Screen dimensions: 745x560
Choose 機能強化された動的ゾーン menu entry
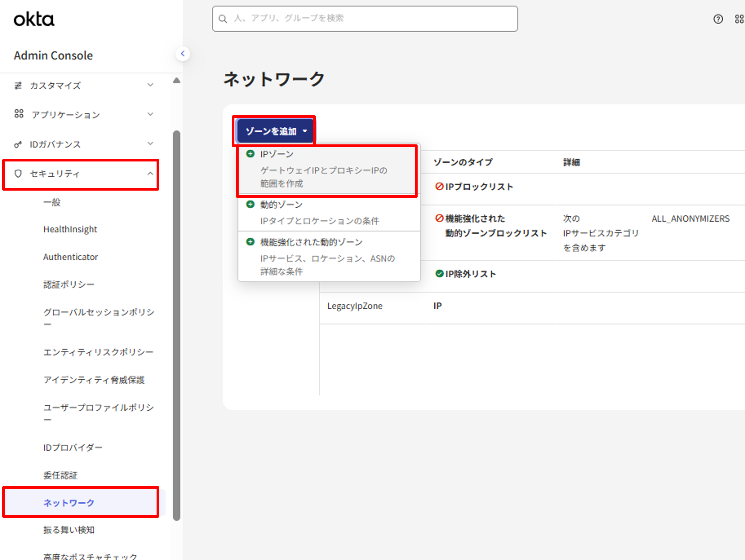[x=311, y=242]
